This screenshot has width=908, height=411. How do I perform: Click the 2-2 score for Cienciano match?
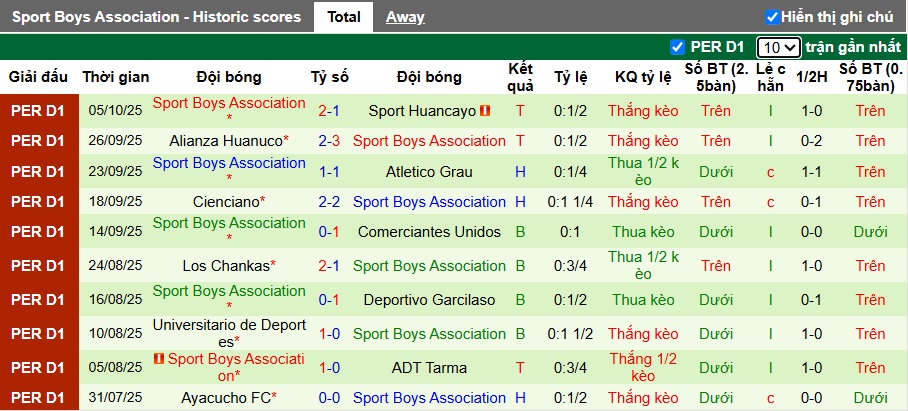coord(330,202)
